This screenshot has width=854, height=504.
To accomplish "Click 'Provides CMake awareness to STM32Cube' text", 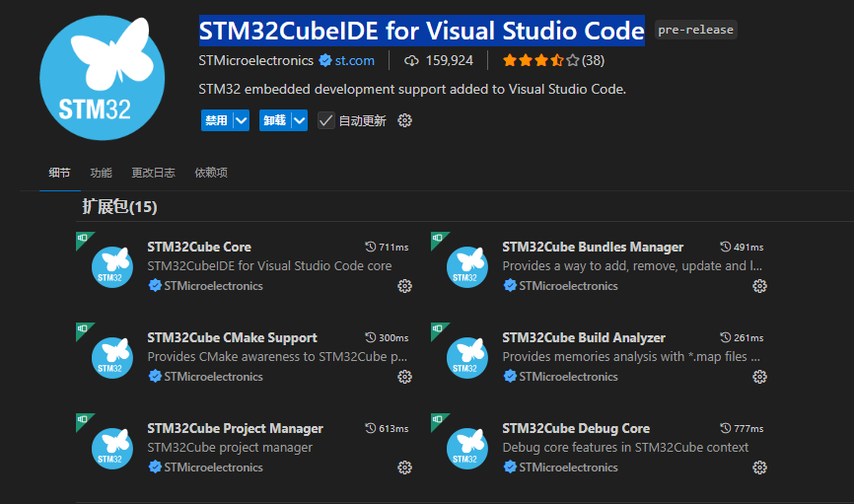I will (277, 357).
